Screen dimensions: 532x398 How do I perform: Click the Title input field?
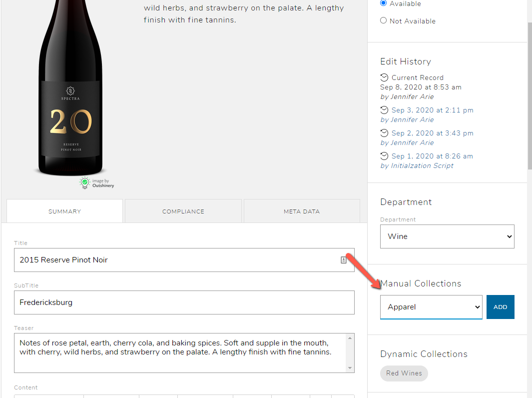click(184, 260)
